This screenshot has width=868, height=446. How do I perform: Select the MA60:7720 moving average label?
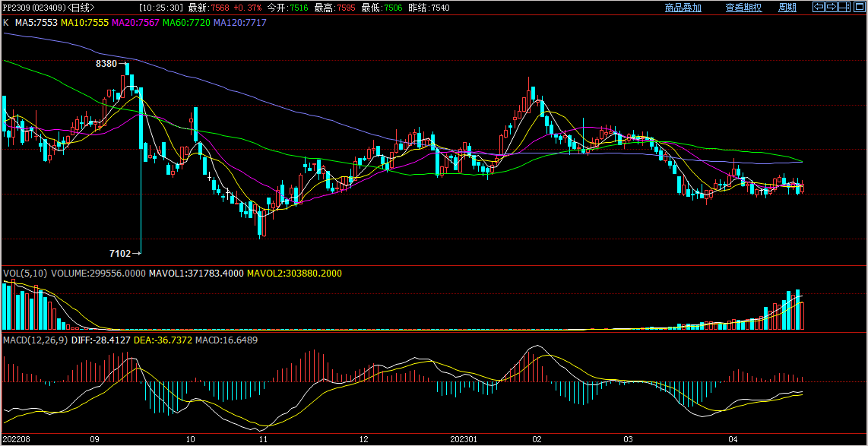186,23
